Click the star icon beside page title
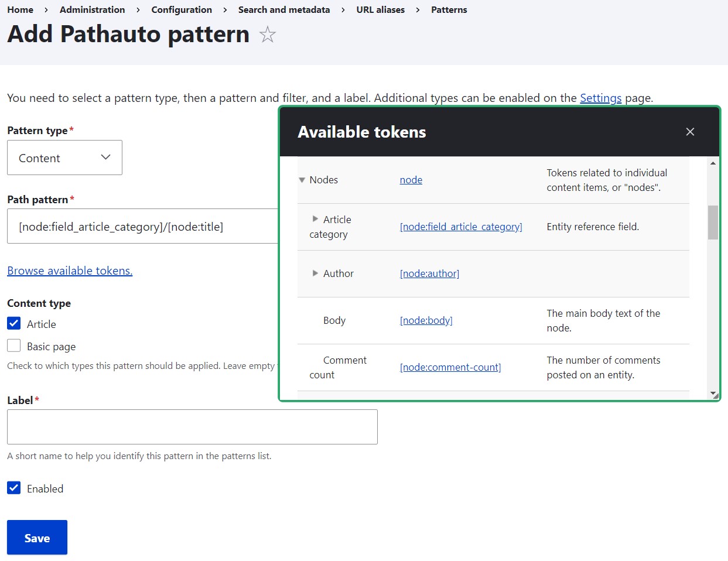Viewport: 728px width, 561px height. [x=267, y=35]
